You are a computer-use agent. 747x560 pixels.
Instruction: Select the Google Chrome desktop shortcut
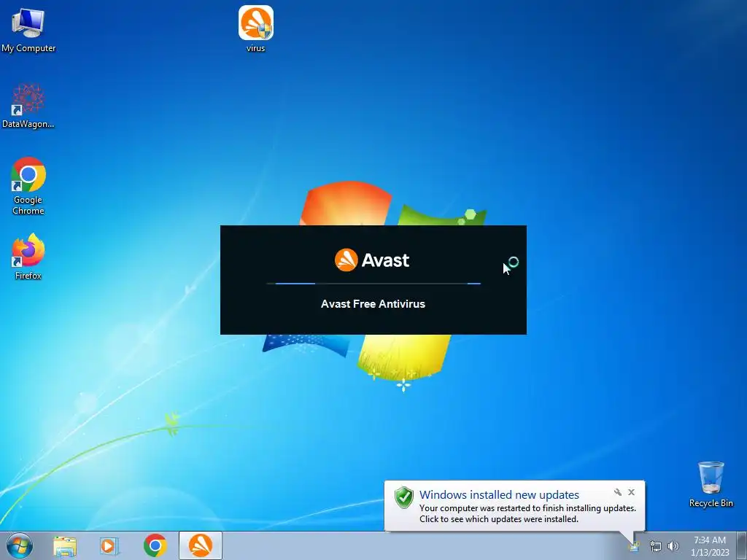(28, 186)
